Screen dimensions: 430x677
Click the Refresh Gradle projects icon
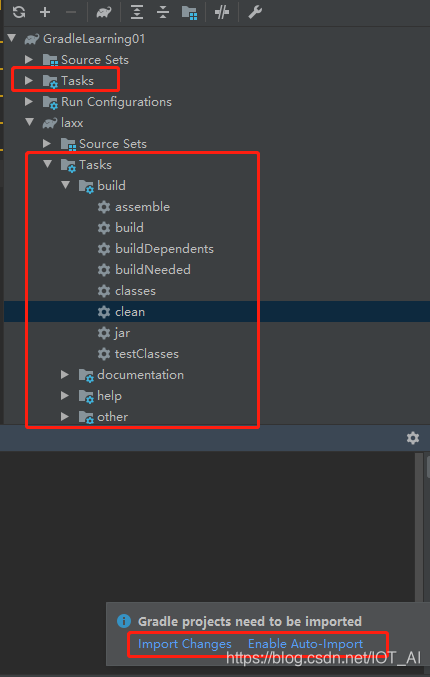(x=19, y=12)
